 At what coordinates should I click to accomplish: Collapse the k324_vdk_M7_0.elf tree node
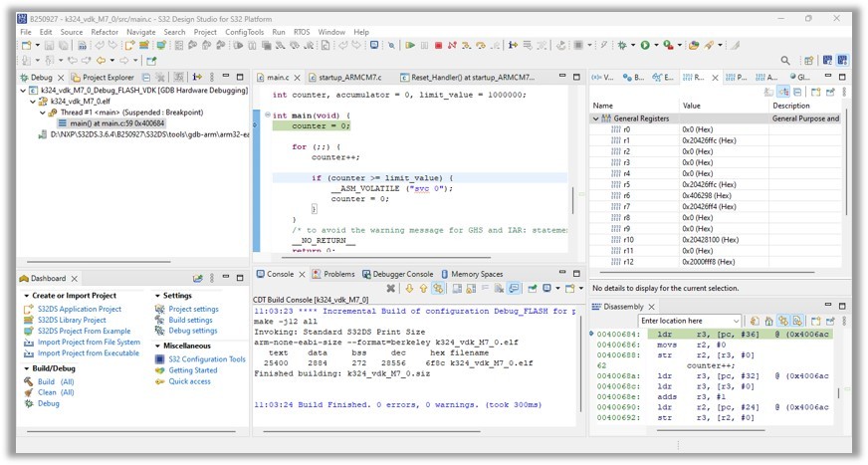click(33, 102)
